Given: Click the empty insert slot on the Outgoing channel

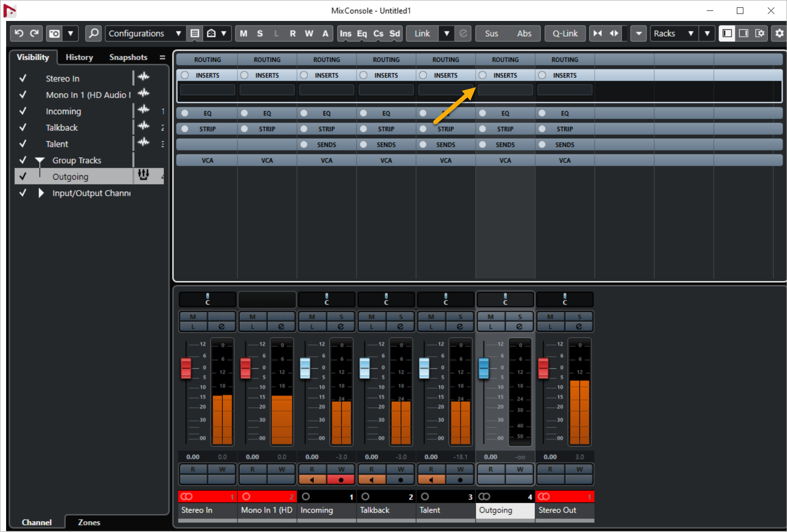Looking at the screenshot, I should point(505,90).
